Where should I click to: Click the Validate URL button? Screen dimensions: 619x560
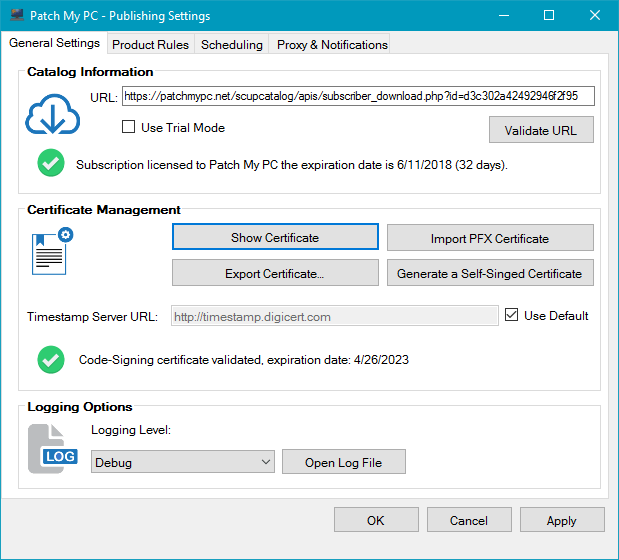click(x=541, y=130)
